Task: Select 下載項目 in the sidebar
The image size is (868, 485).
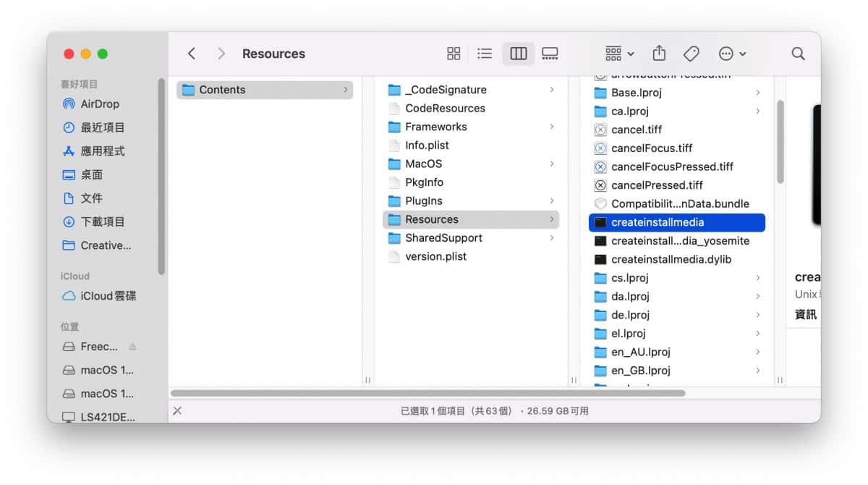Action: (102, 222)
